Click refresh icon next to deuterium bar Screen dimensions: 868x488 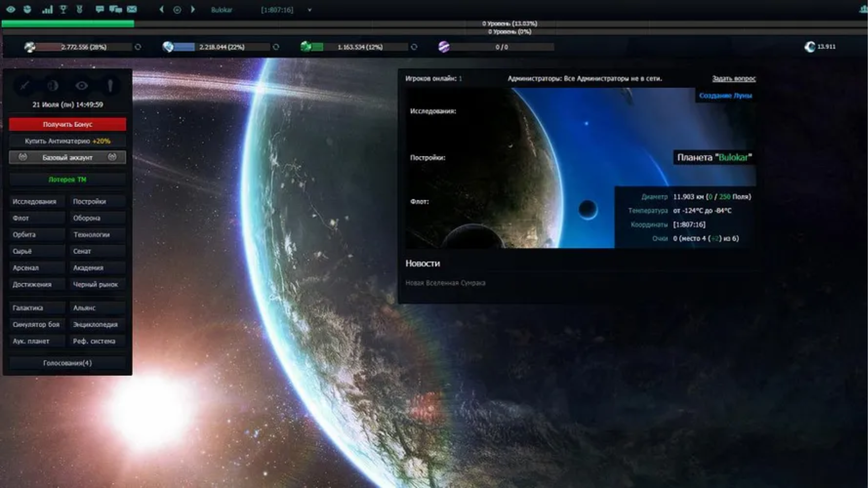(x=414, y=47)
